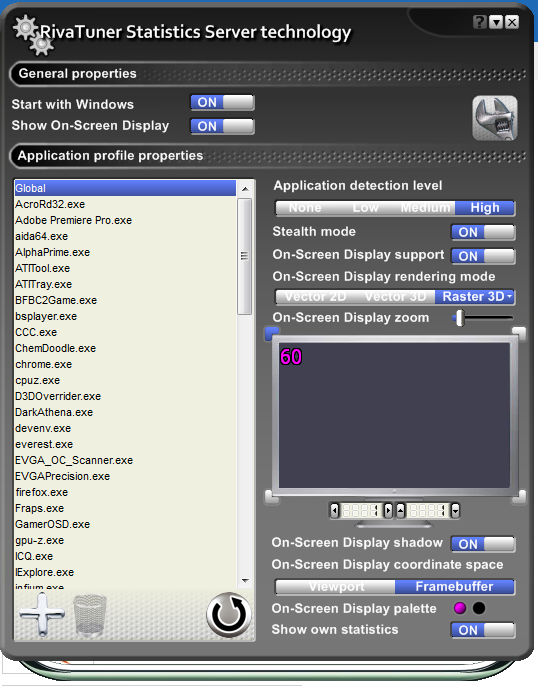Select CCC.exe profile

125,333
